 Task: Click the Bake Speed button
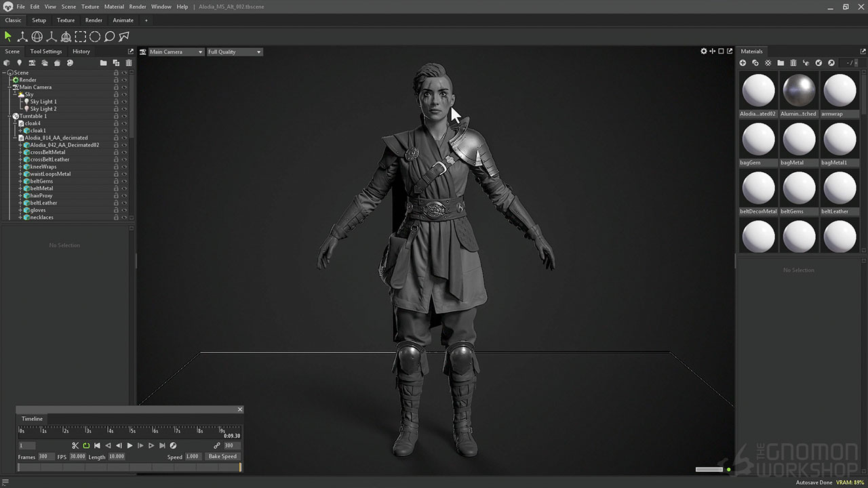[x=222, y=456]
